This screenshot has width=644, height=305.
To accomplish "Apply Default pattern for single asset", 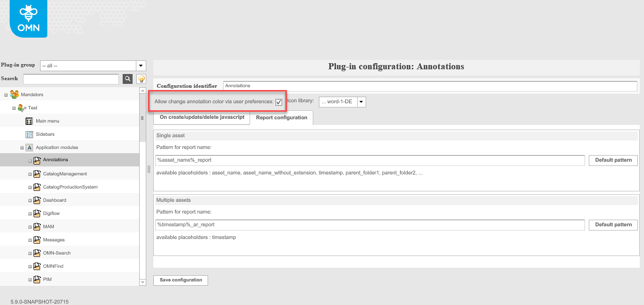I will (613, 160).
